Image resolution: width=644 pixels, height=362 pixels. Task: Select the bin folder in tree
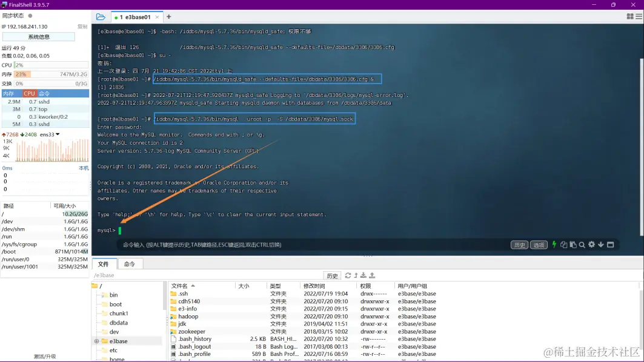click(113, 295)
